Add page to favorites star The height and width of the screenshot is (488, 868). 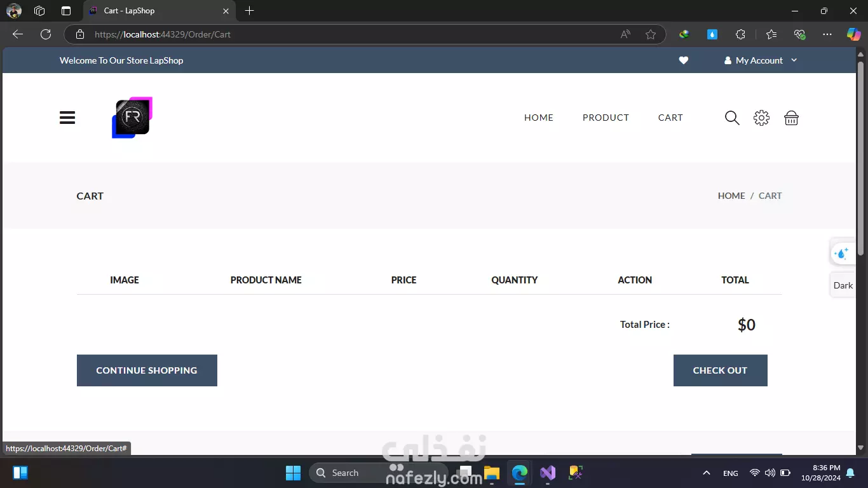pos(651,34)
